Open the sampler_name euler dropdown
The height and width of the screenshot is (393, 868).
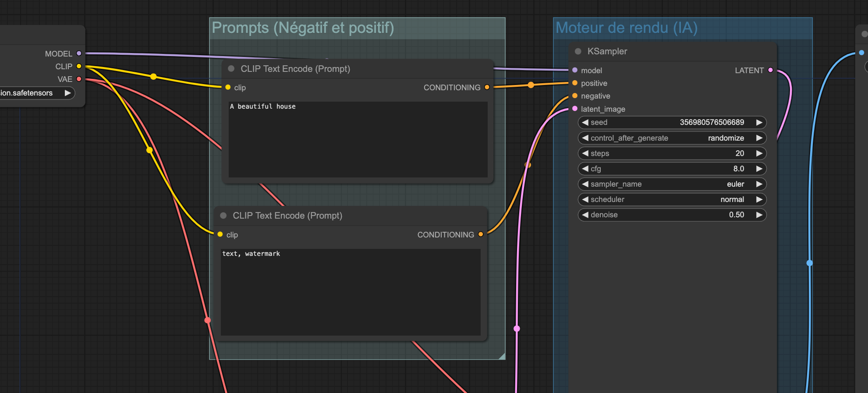(x=672, y=184)
